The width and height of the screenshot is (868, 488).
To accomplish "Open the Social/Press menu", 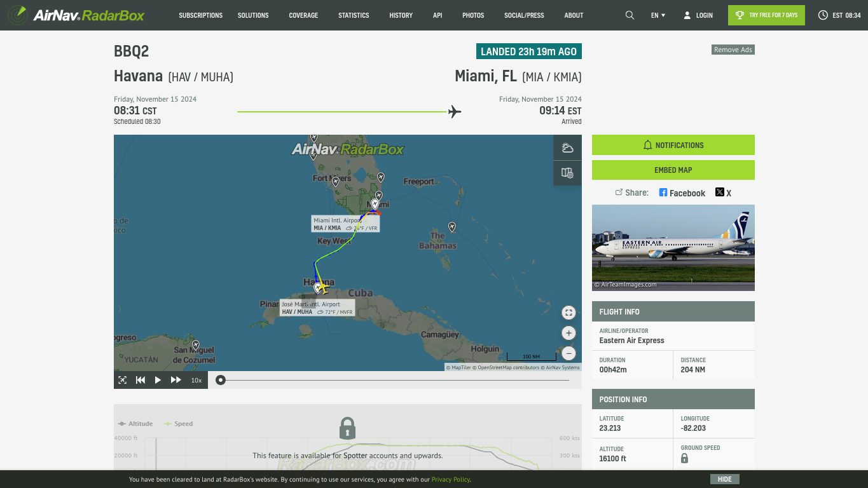I will 524,15.
